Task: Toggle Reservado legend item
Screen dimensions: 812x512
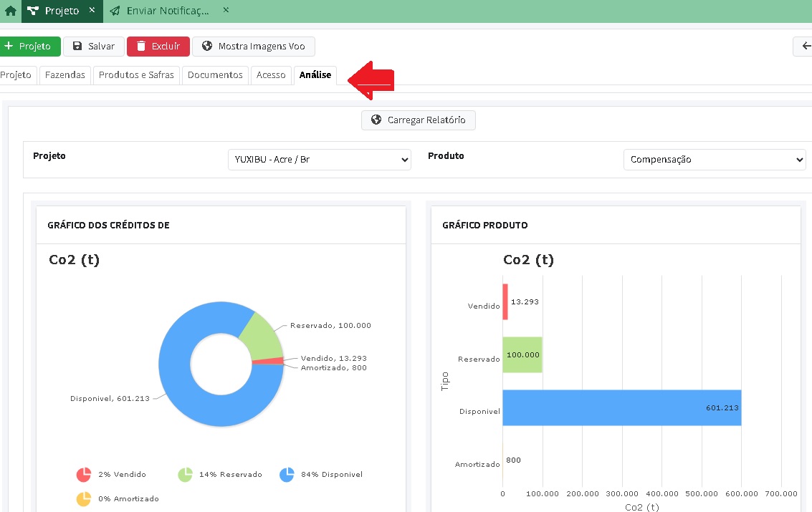Action: point(220,475)
